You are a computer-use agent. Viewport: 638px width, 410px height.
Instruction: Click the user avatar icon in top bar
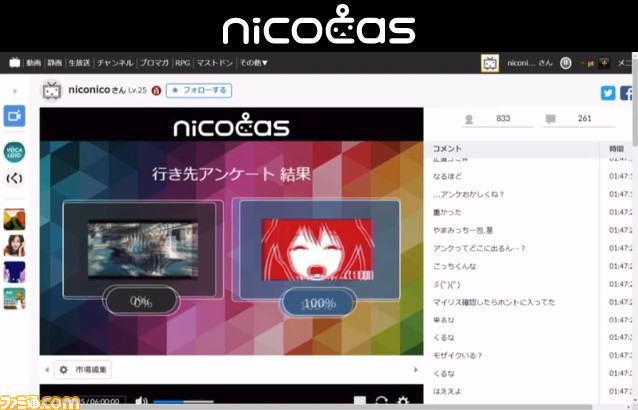[x=490, y=63]
